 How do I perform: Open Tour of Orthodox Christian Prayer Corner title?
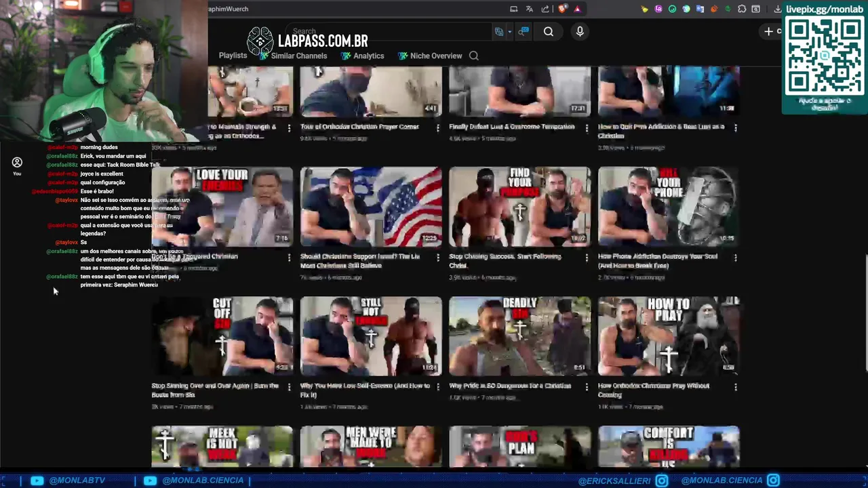359,127
